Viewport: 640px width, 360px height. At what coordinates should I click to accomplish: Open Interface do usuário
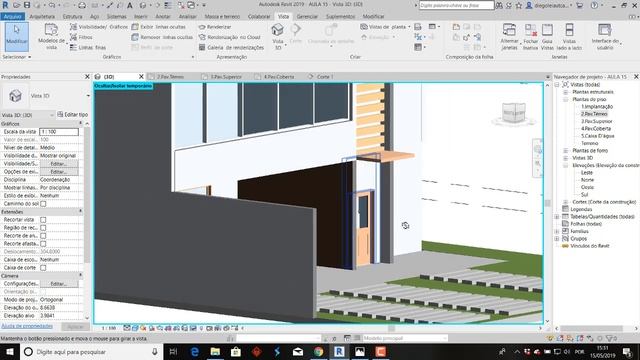click(x=605, y=36)
